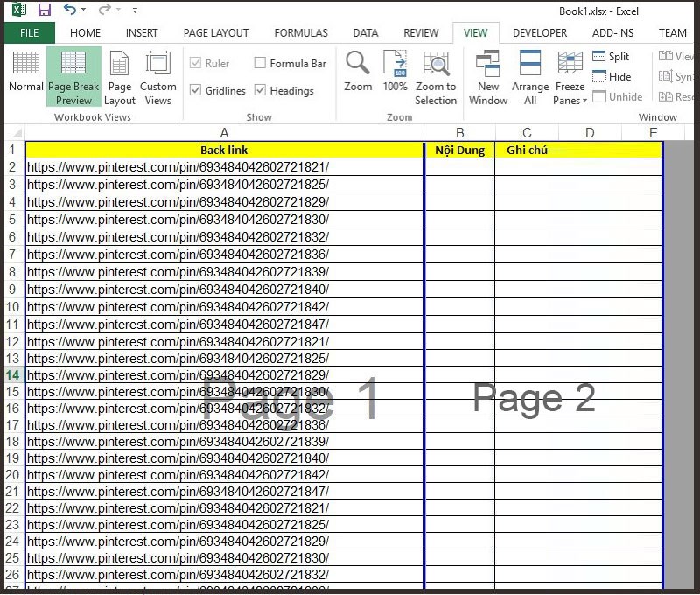Image resolution: width=700 pixels, height=595 pixels.
Task: Click the Save icon in quick access toolbar
Action: coord(44,10)
